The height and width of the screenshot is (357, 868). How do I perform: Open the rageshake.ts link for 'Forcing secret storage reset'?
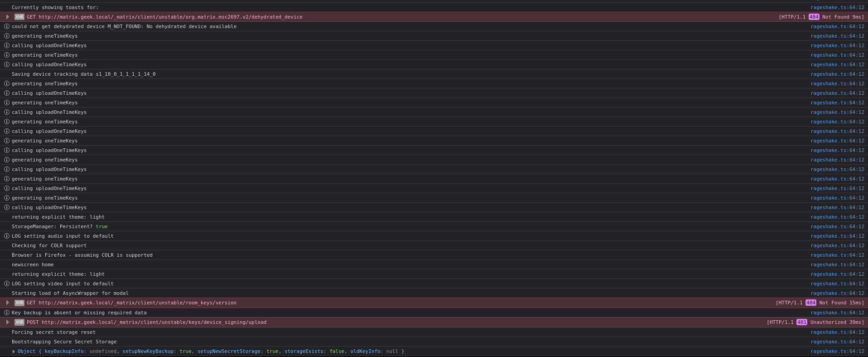tap(837, 332)
